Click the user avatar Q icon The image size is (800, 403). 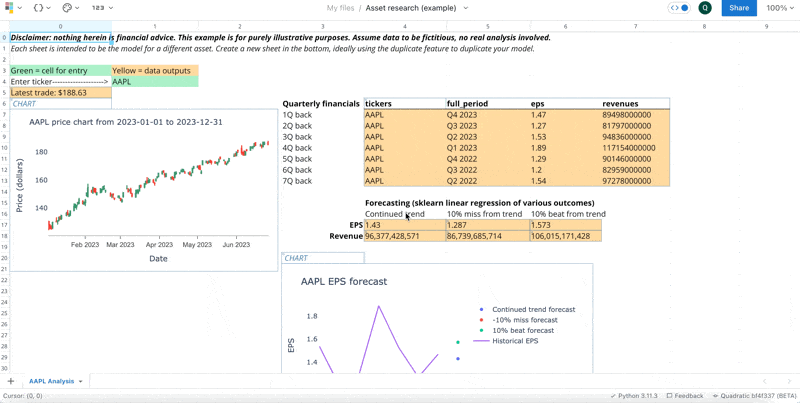coord(705,8)
